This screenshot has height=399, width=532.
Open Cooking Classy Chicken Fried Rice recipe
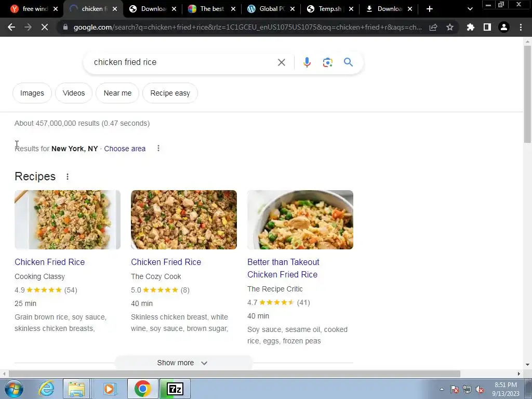pos(49,262)
